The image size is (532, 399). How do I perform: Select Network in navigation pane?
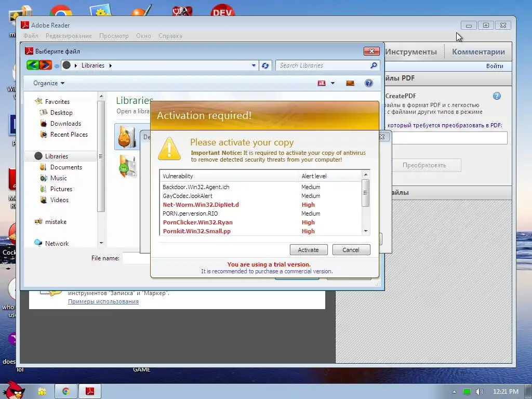pyautogui.click(x=57, y=243)
